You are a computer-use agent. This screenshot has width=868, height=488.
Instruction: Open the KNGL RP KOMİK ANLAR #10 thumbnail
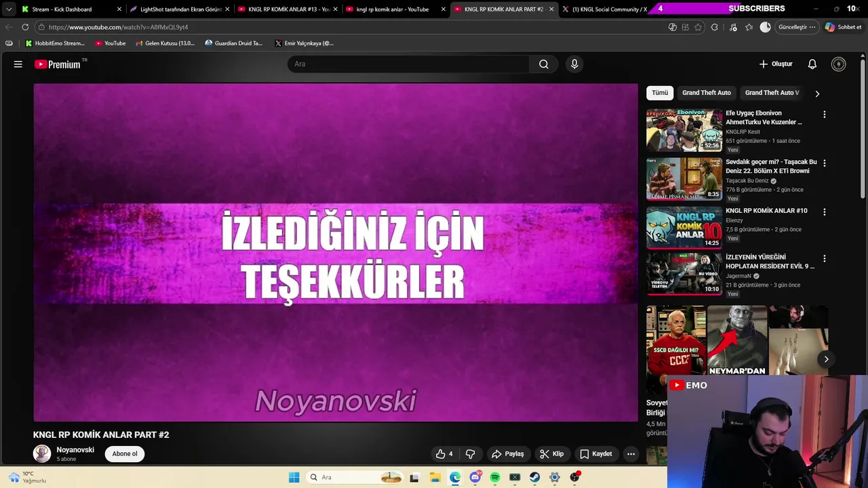click(x=684, y=228)
